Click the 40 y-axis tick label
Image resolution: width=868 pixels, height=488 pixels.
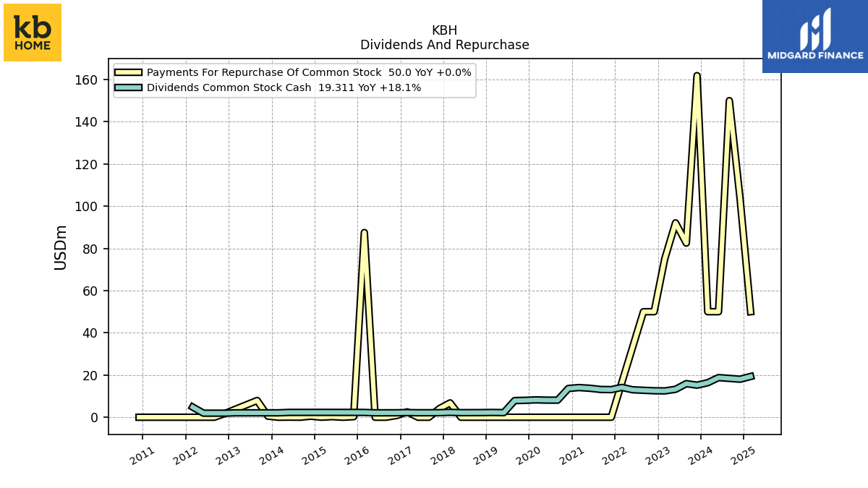click(91, 333)
